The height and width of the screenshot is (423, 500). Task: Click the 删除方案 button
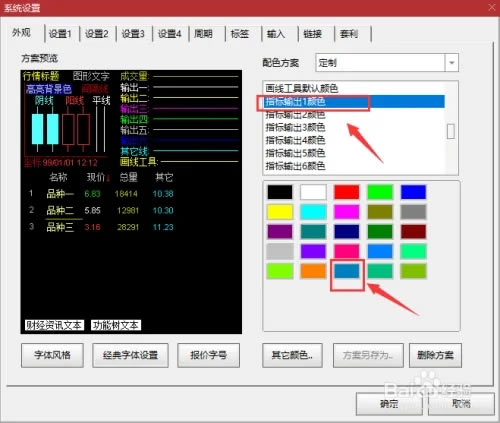tap(435, 355)
